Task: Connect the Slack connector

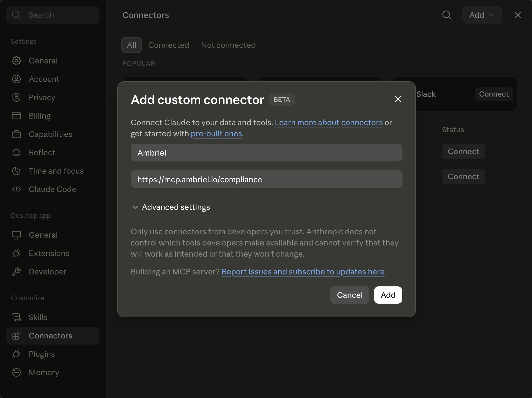Action: click(494, 94)
